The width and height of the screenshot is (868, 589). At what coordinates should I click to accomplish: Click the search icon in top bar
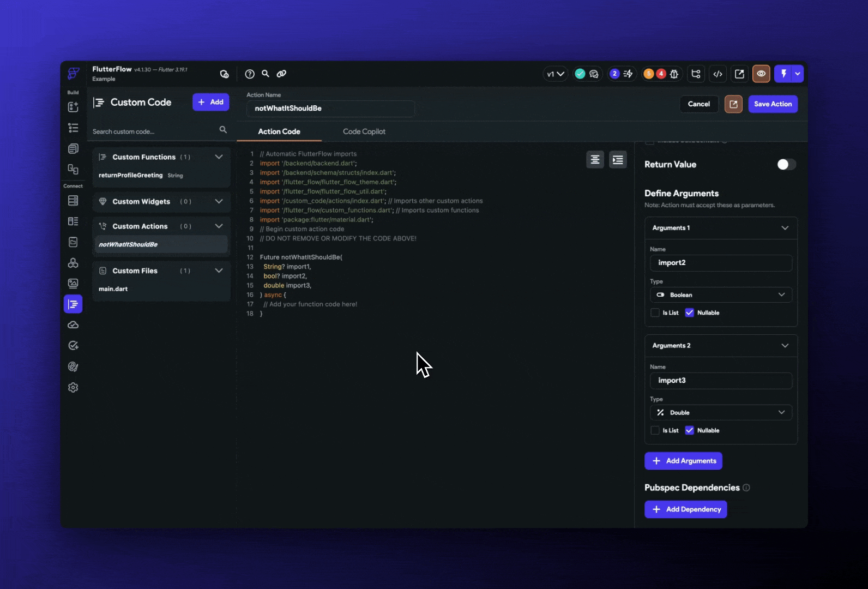pos(266,74)
